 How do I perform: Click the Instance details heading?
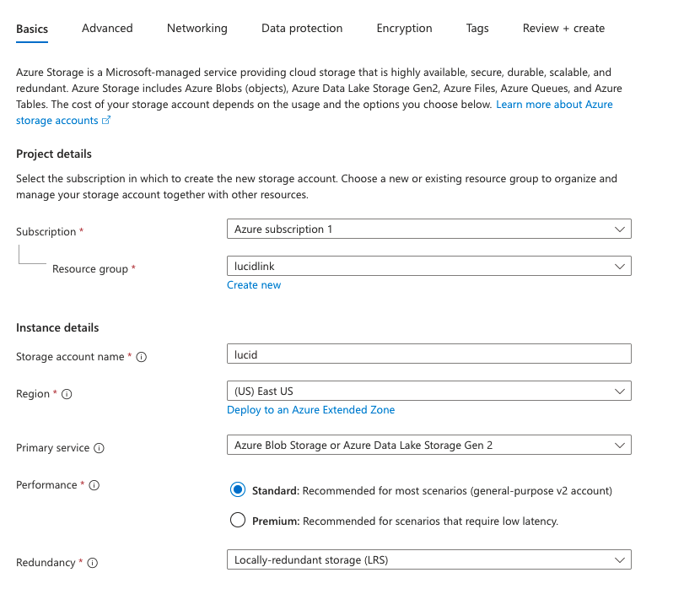coord(57,327)
